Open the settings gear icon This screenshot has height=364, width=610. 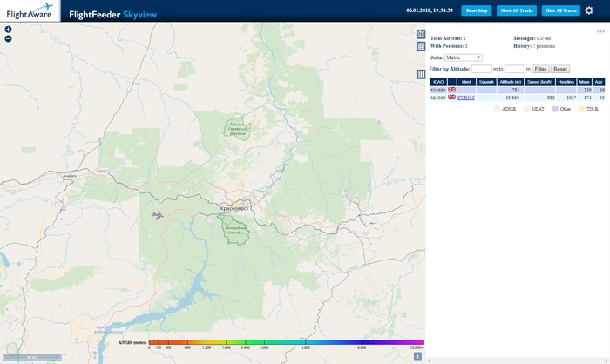tap(589, 10)
